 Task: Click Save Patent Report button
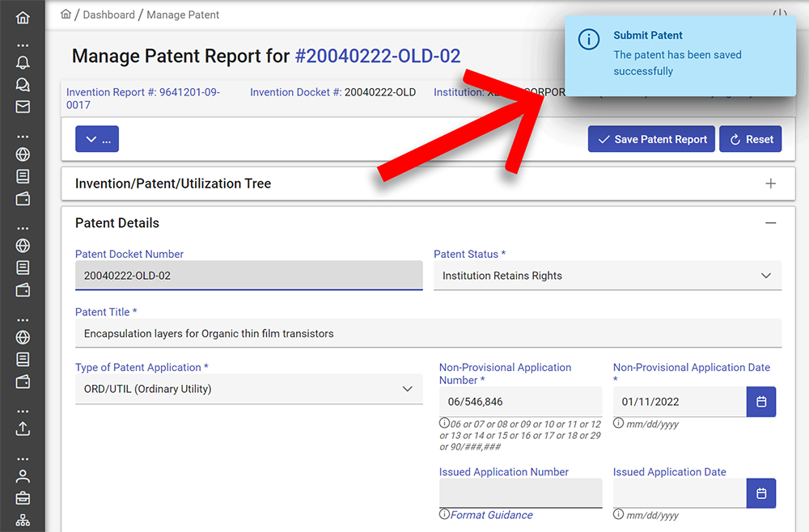tap(651, 139)
